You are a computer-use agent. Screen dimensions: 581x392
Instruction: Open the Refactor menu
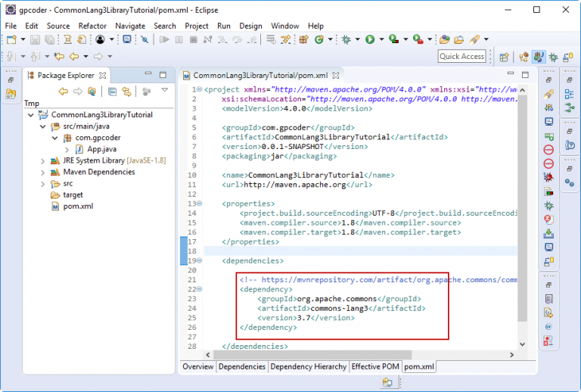click(x=92, y=26)
